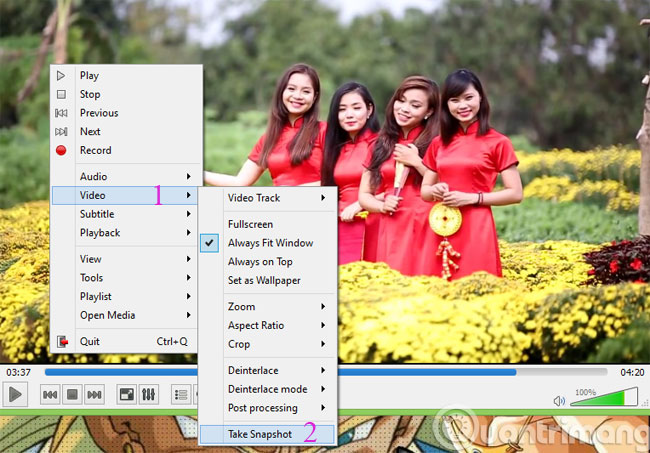Open the Aspect Ratio submenu
Screen dimensions: 650x453
pos(267,325)
